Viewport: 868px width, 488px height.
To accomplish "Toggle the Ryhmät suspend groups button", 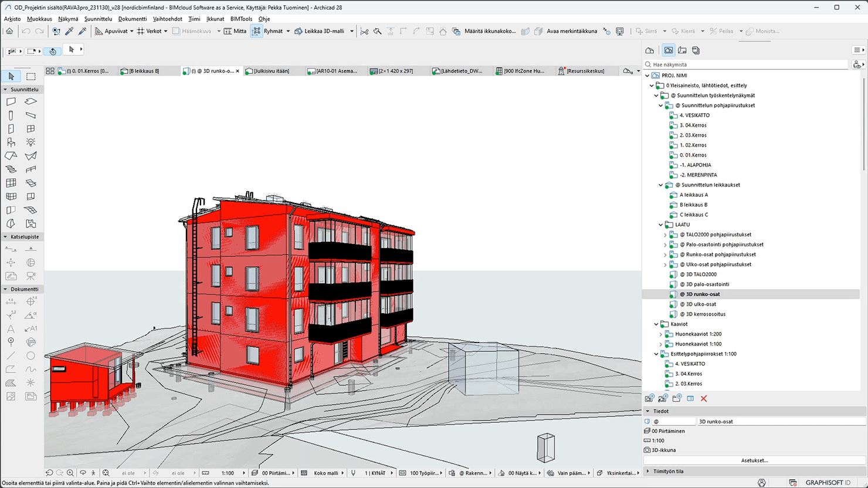I will coord(256,31).
